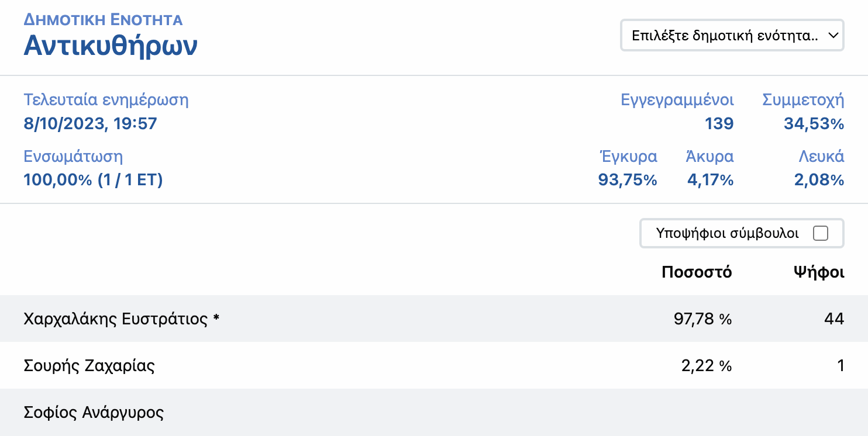Click the Ποσοστό column header

697,272
